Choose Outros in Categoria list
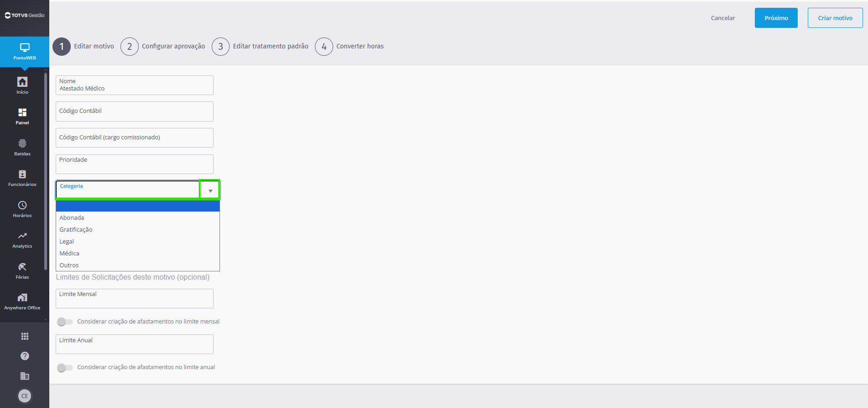 [x=138, y=265]
